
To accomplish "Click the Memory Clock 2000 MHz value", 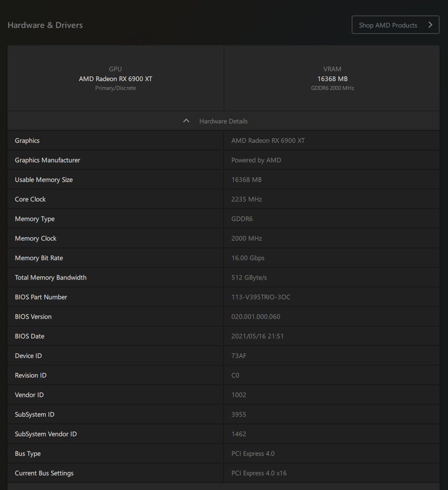I will pyautogui.click(x=246, y=238).
